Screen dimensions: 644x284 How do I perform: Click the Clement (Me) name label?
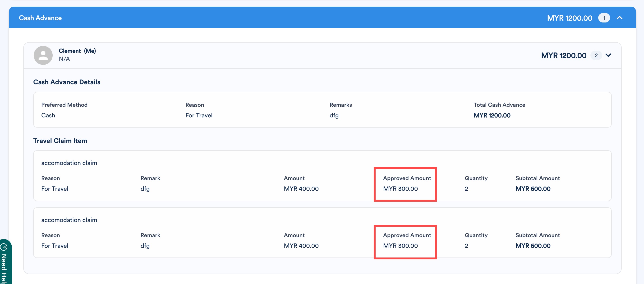(x=77, y=51)
